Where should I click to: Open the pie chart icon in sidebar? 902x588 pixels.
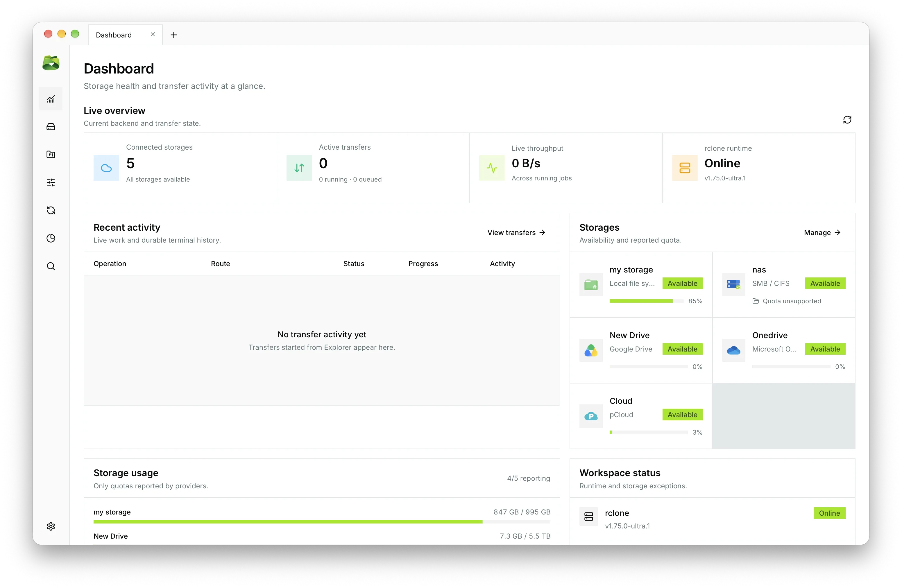(x=51, y=238)
